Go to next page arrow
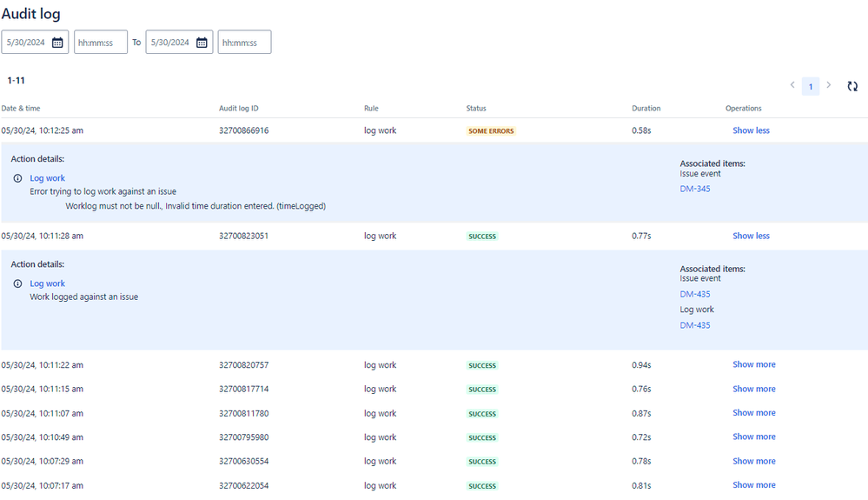The width and height of the screenshot is (868, 500). click(828, 85)
